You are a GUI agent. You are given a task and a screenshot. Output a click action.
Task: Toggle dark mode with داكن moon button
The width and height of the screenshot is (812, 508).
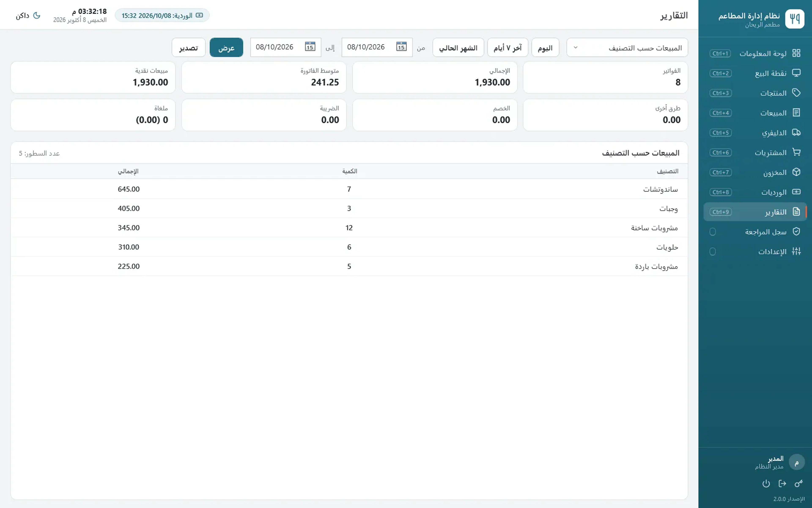point(28,15)
